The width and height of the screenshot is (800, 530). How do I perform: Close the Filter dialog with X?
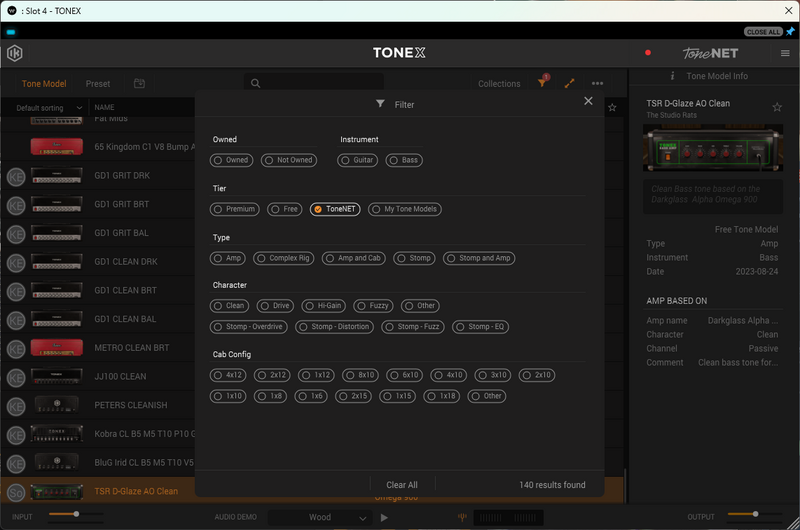[588, 101]
